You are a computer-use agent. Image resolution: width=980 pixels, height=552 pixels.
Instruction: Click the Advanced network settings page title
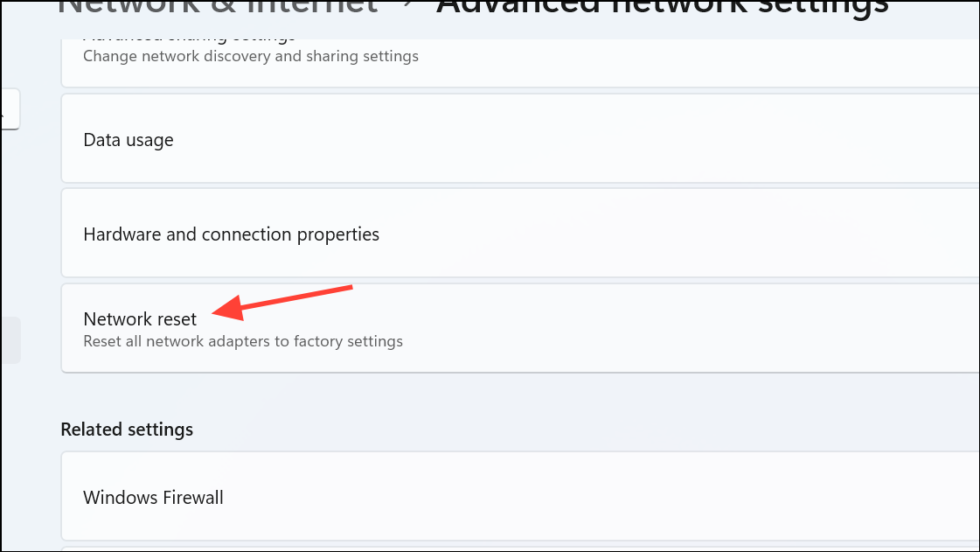(663, 9)
